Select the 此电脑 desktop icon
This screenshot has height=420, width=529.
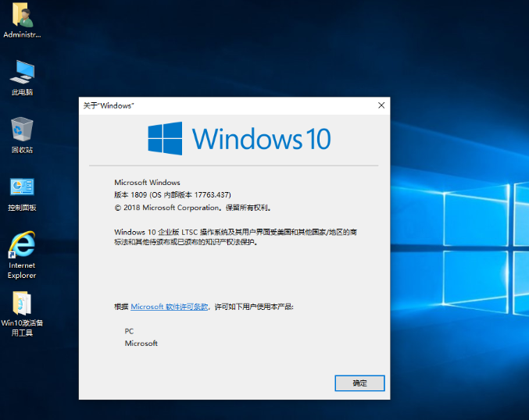(22, 73)
